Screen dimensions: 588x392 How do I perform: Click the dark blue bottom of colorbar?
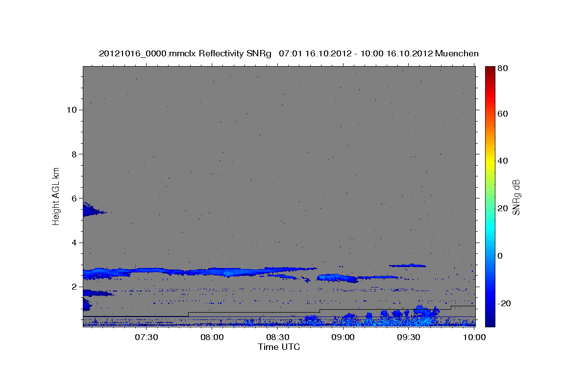pyautogui.click(x=490, y=321)
